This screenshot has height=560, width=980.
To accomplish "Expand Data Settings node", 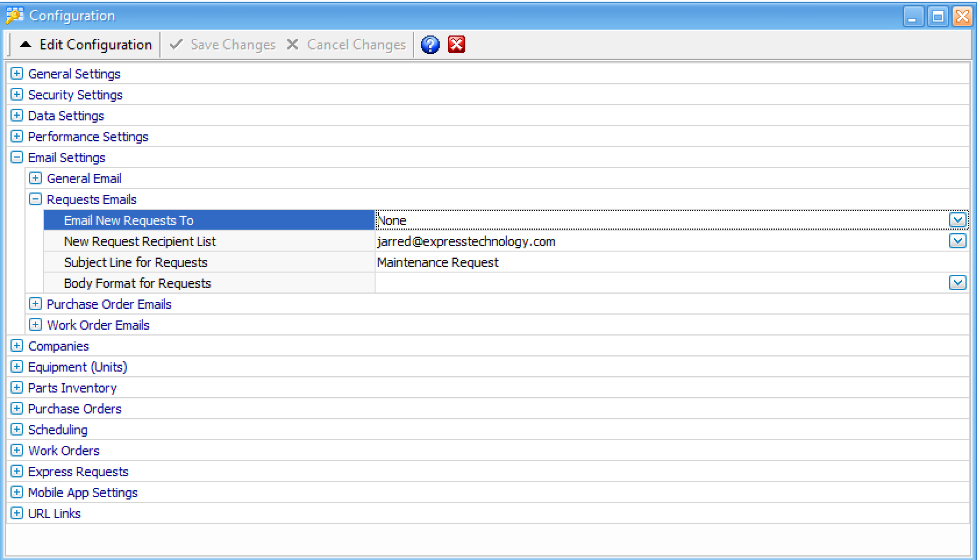I will pos(17,116).
